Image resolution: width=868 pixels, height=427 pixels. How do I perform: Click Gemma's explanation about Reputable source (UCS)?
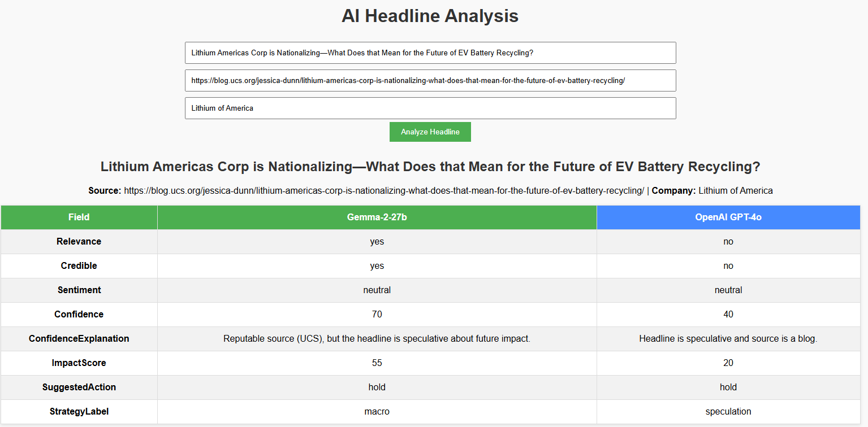tap(377, 339)
